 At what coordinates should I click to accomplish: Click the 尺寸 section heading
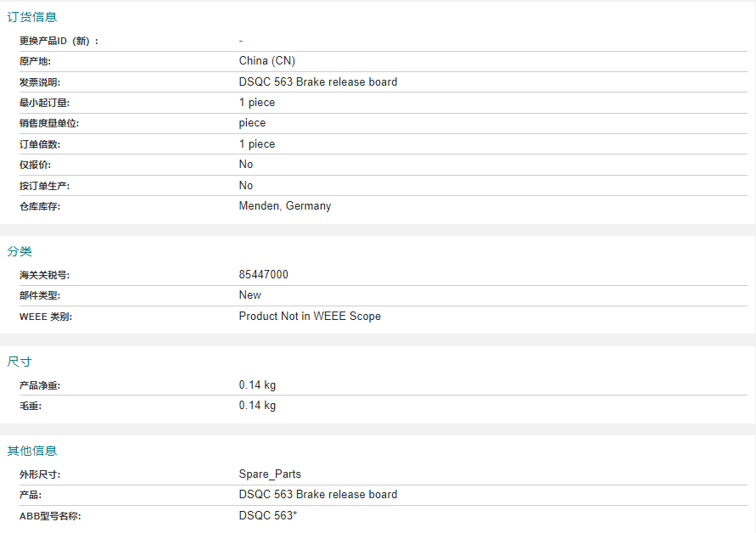(x=20, y=362)
